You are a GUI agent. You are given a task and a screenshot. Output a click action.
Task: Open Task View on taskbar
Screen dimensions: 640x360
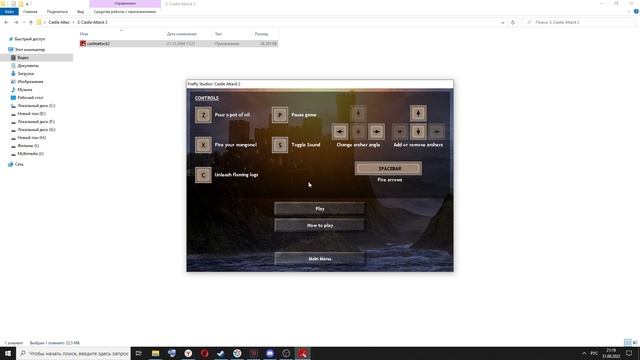[139, 353]
